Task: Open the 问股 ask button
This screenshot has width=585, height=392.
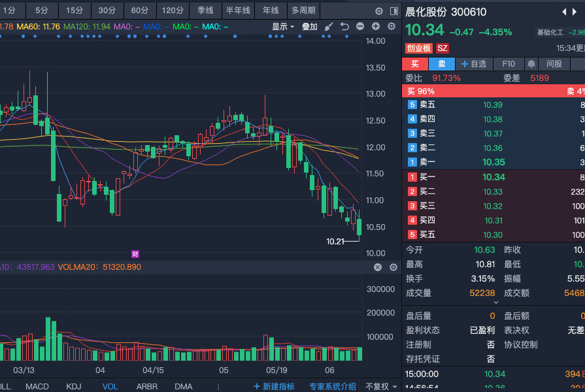Action: click(554, 64)
